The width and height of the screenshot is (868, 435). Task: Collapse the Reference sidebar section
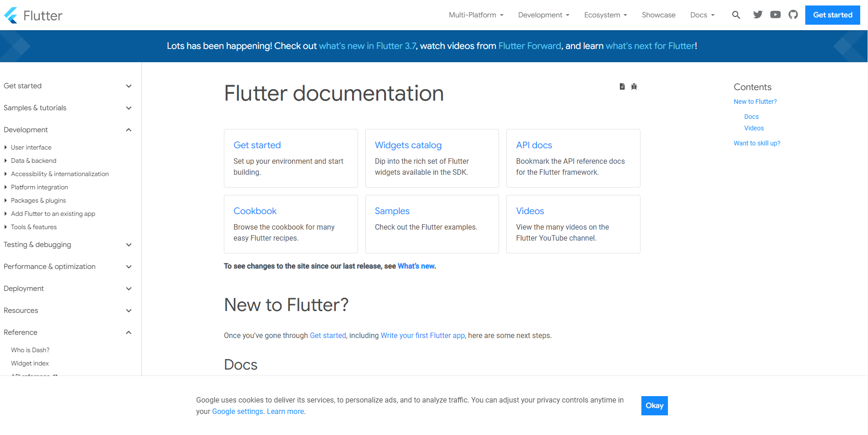(68, 333)
